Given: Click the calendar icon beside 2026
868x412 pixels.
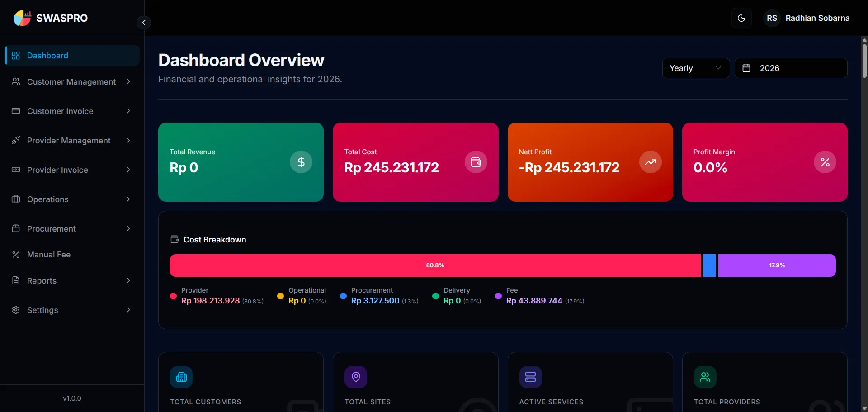Looking at the screenshot, I should pos(746,68).
